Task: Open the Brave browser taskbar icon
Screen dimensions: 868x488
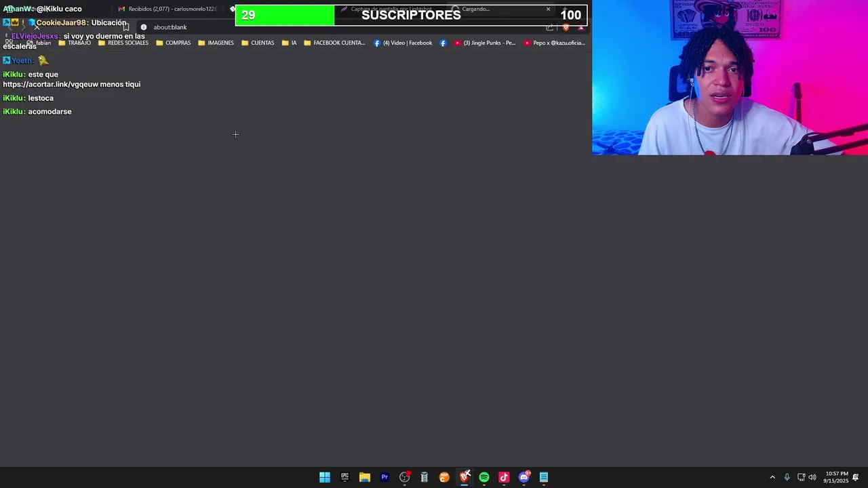Action: [x=465, y=477]
